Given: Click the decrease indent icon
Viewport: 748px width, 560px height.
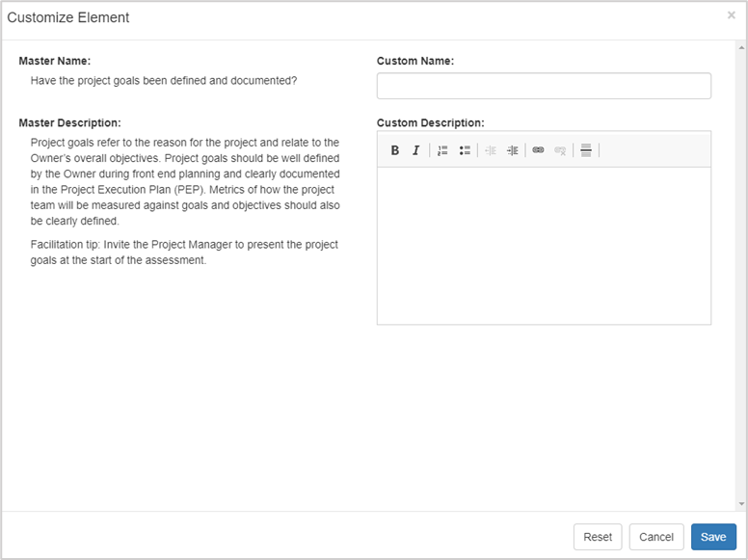Looking at the screenshot, I should [491, 150].
